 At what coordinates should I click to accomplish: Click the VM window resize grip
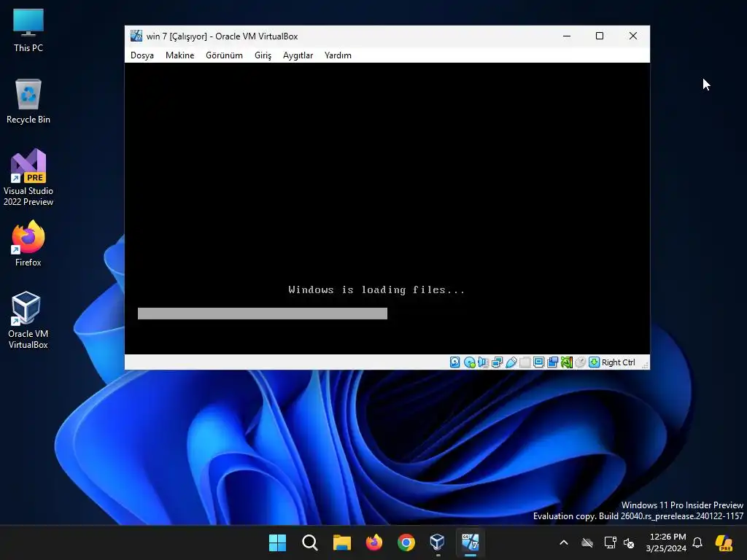[645, 365]
